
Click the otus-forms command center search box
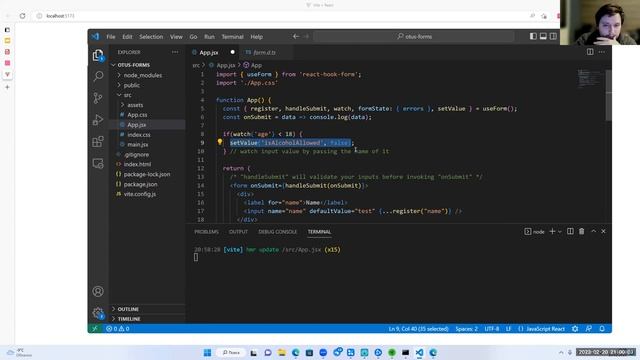coord(414,36)
